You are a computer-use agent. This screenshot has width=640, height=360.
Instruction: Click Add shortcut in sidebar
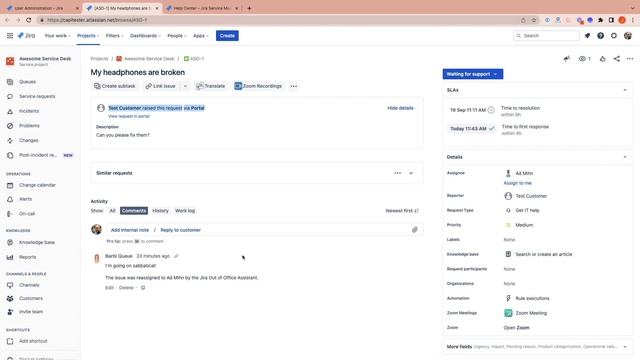click(x=33, y=341)
